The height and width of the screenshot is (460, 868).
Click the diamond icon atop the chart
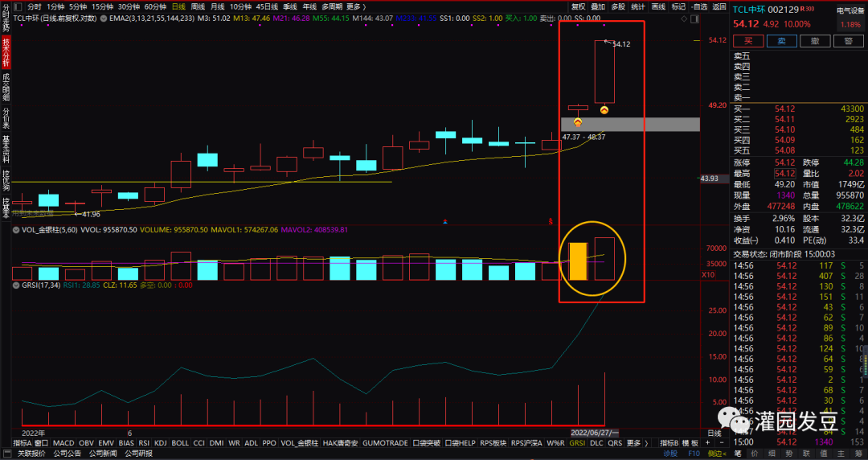tap(685, 18)
